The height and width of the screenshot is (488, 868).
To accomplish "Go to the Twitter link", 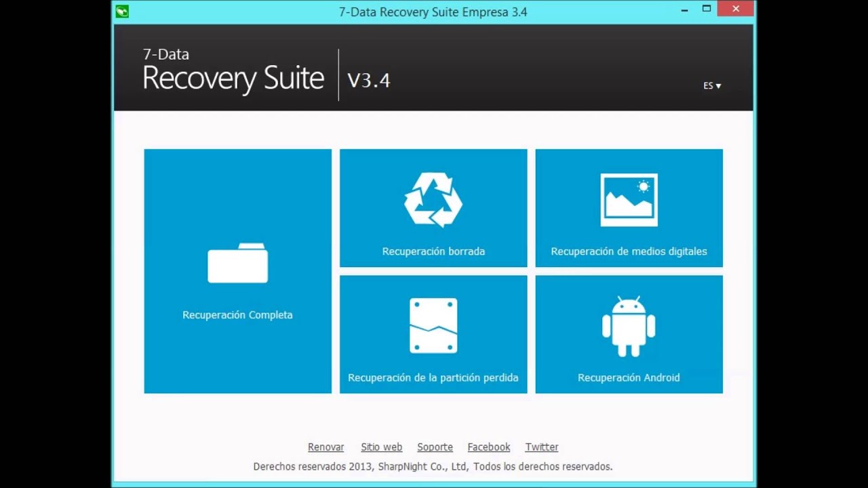I will (542, 447).
